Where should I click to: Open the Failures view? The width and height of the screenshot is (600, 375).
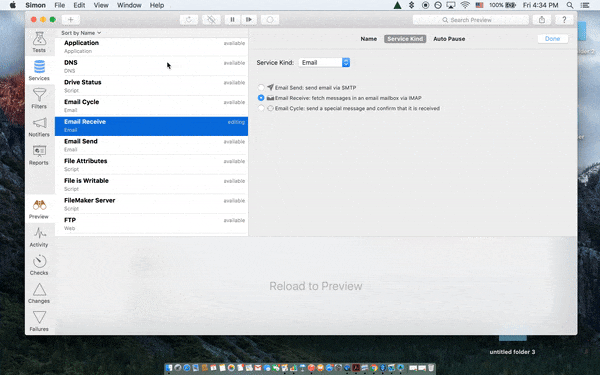click(x=39, y=321)
